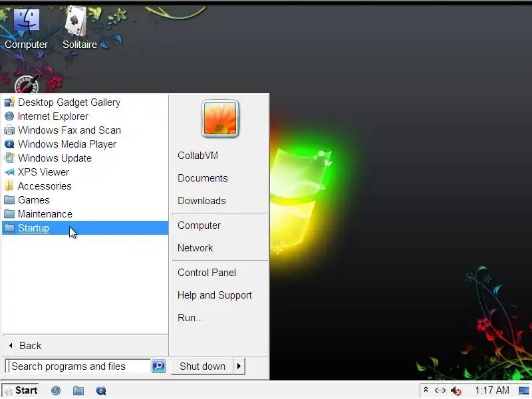
Task: Click the Search programs and files box
Action: 78,366
